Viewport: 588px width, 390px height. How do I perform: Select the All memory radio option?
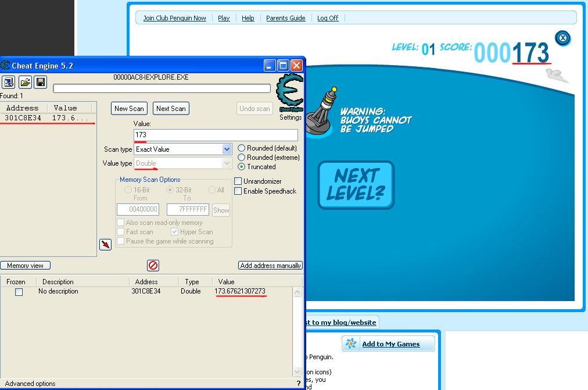coord(211,189)
